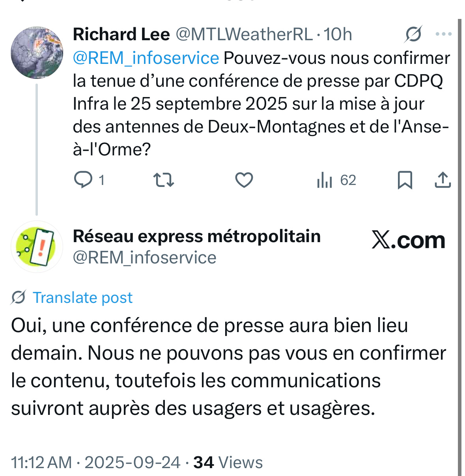Click the translate icon next to Translate post
The image size is (465, 476).
point(18,297)
